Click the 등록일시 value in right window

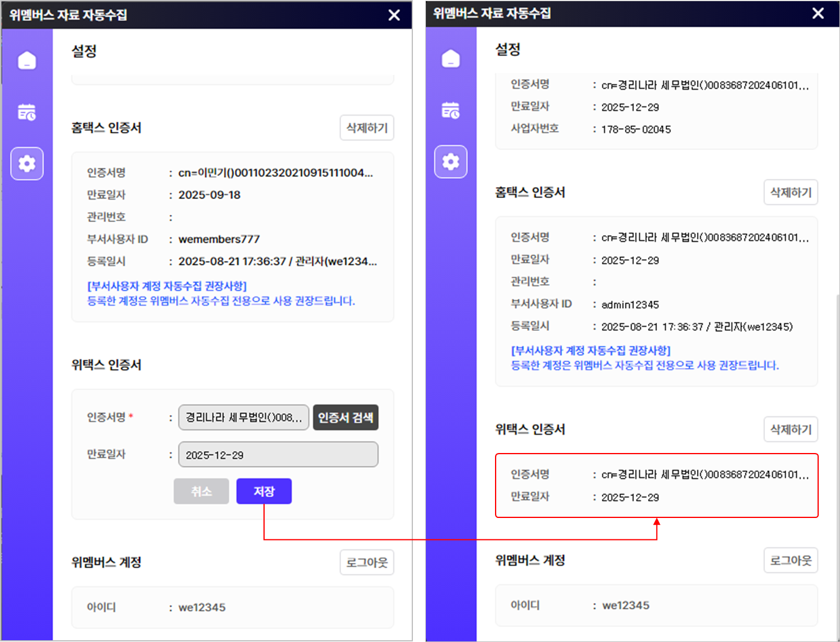(x=697, y=327)
